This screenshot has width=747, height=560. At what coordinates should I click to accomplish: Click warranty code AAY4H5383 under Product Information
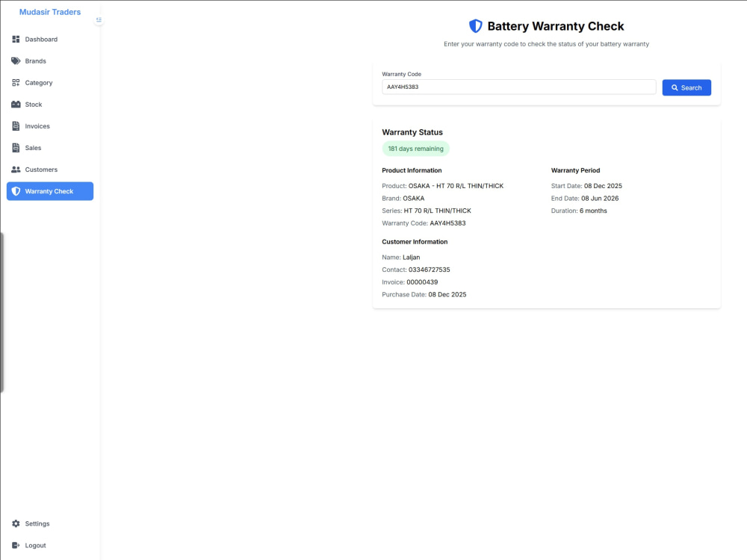[447, 223]
